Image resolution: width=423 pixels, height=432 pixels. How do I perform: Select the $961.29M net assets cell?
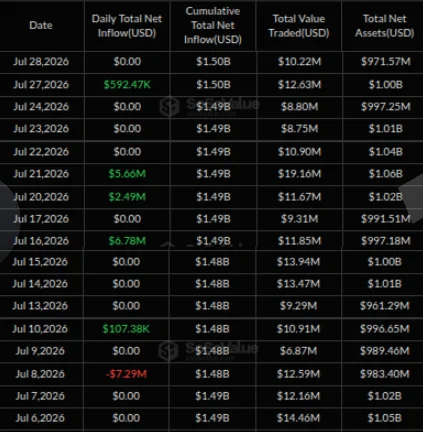click(385, 306)
